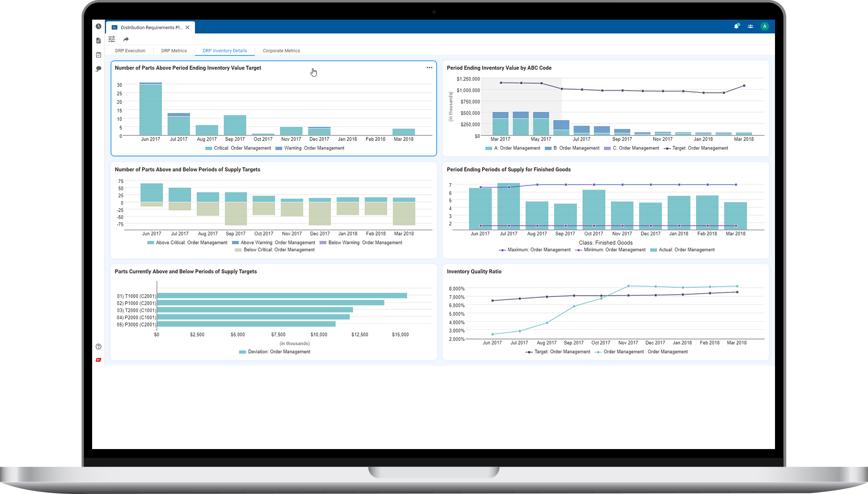Select the DRP Execution tab

pyautogui.click(x=130, y=51)
